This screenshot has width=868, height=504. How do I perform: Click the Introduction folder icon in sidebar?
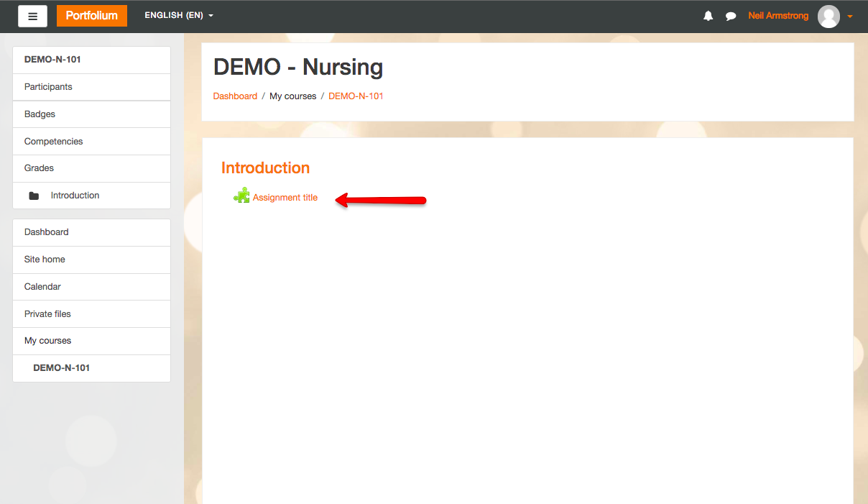pyautogui.click(x=34, y=196)
